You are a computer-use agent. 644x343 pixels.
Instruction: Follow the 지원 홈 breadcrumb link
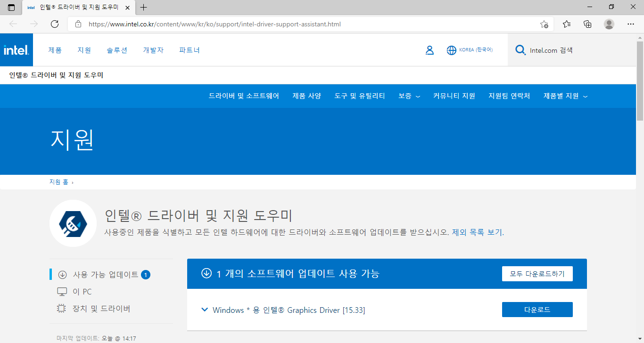tap(59, 182)
